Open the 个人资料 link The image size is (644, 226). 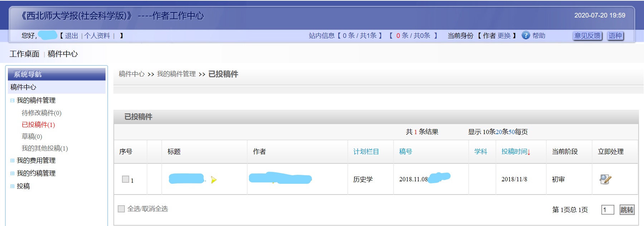click(97, 36)
